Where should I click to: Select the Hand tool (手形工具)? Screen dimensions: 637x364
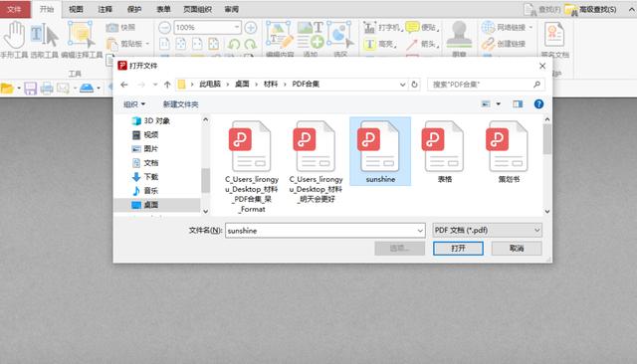tap(14, 40)
